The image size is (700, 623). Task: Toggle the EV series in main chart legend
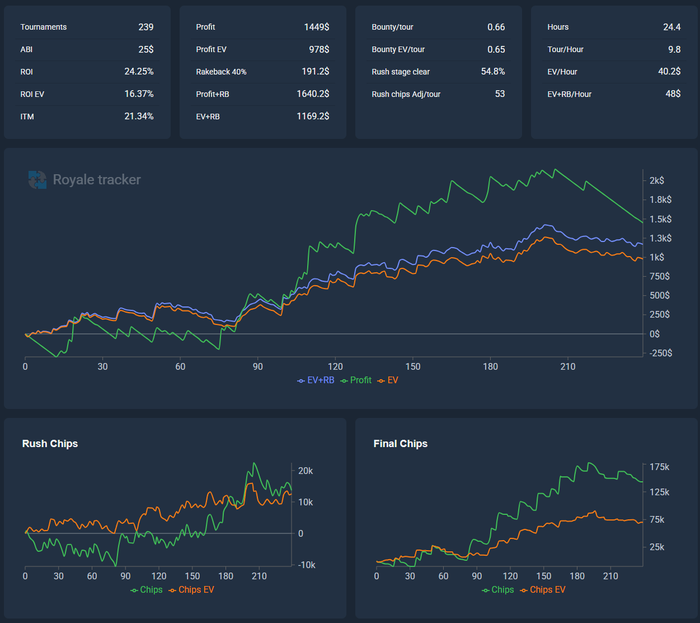point(388,380)
